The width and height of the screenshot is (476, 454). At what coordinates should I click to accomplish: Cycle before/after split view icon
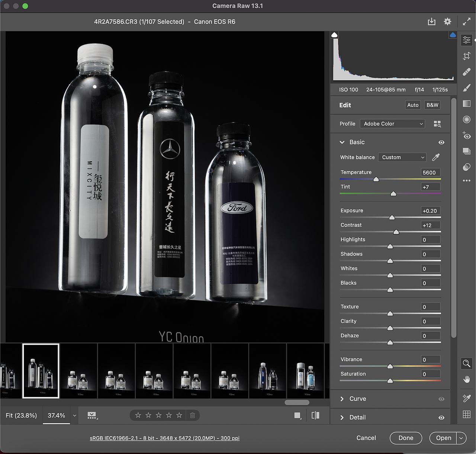click(315, 415)
